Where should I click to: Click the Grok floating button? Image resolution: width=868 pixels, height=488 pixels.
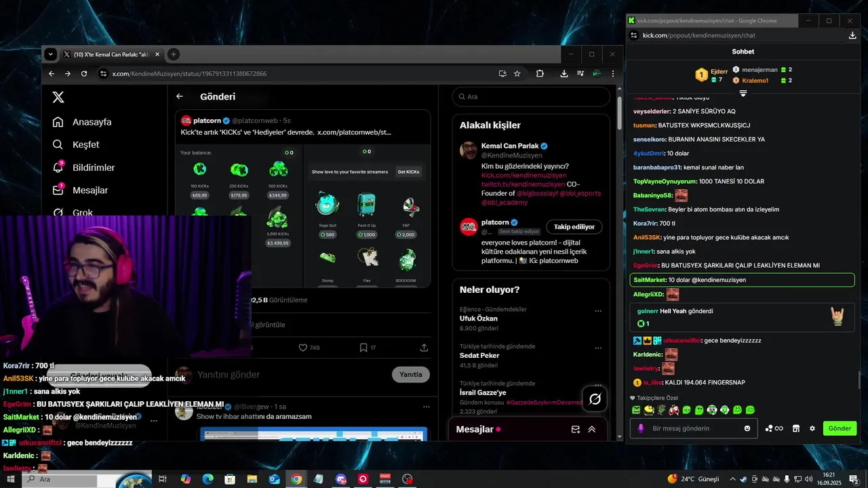(595, 399)
